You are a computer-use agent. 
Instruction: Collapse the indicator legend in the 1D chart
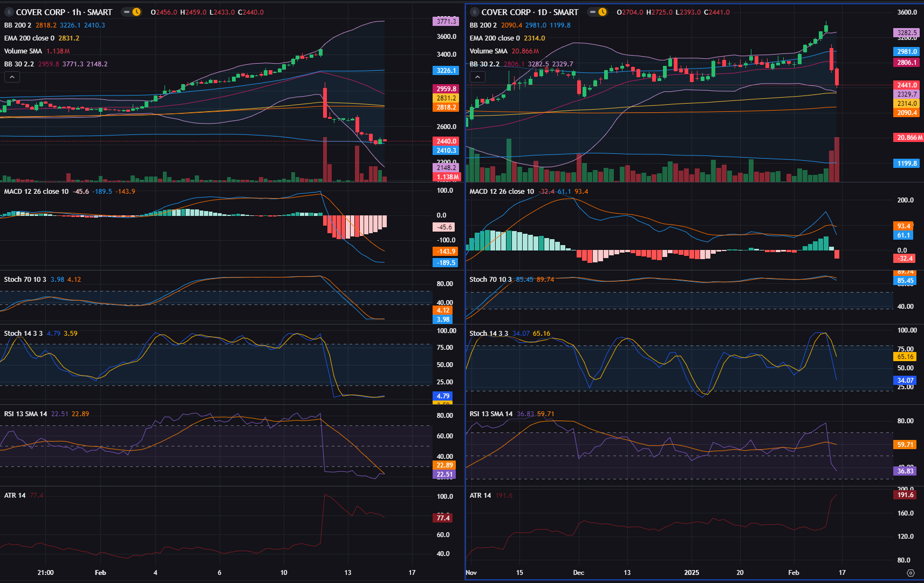[477, 77]
